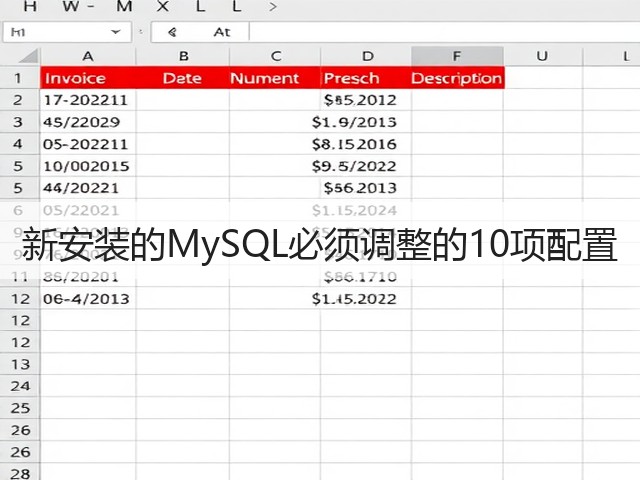Select row header 24
The height and width of the screenshot is (480, 640).
[20, 386]
